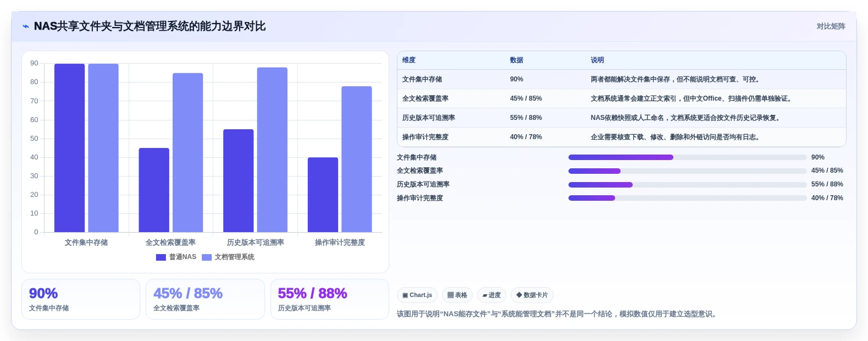Click the 操作审计完整度 progress bar
Image resolution: width=868 pixels, height=341 pixels.
click(x=687, y=199)
